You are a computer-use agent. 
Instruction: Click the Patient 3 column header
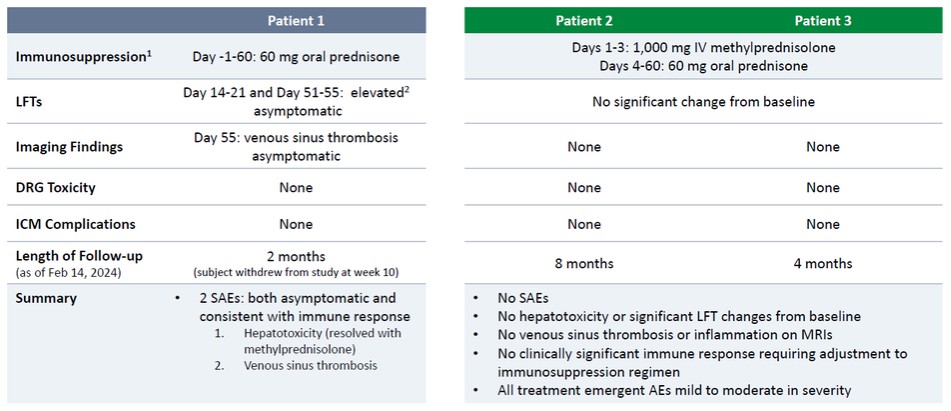click(x=823, y=20)
